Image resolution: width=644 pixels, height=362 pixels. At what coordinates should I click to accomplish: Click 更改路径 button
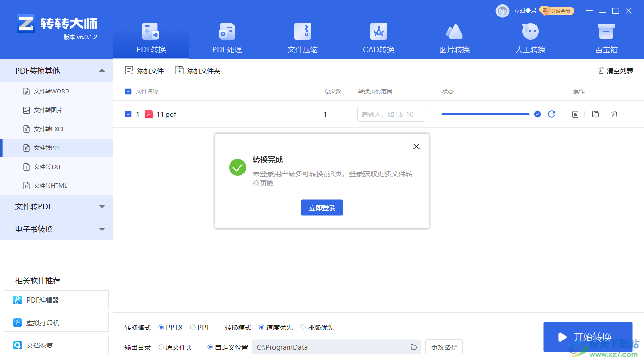click(444, 347)
